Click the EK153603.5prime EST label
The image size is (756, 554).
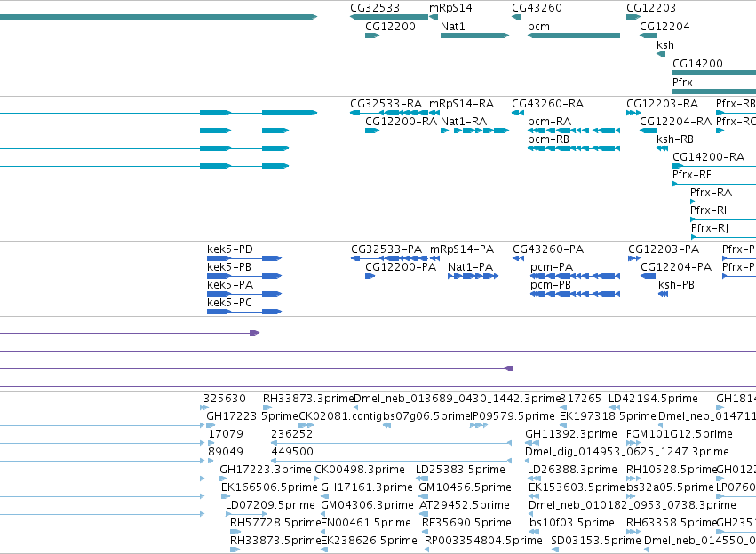click(x=577, y=487)
